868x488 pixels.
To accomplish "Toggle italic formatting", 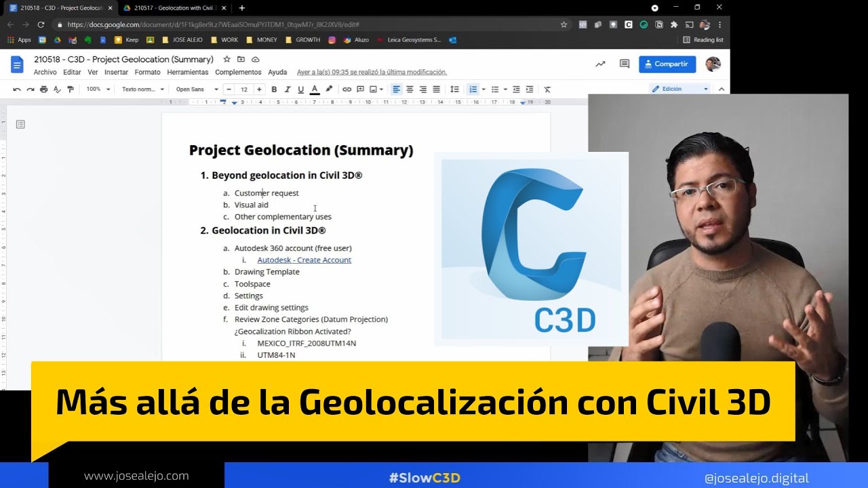I will (x=288, y=89).
